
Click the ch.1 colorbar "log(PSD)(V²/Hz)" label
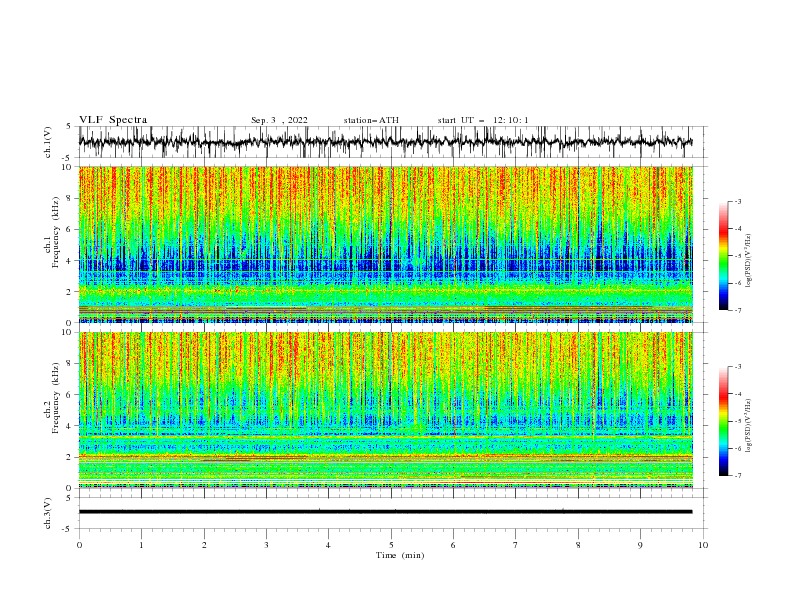click(750, 261)
